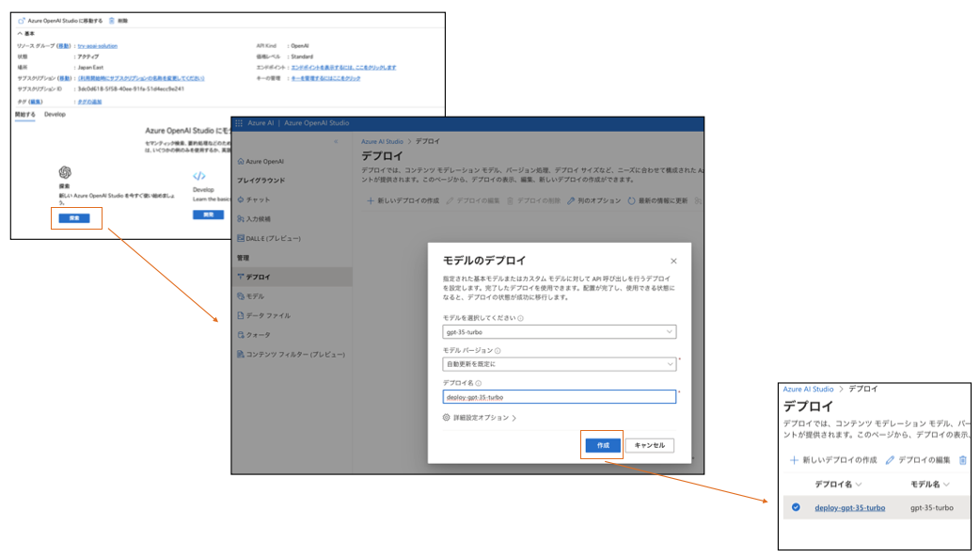Open Azure OpenAI home in the sidebar
The width and height of the screenshot is (980, 558).
pyautogui.click(x=261, y=161)
